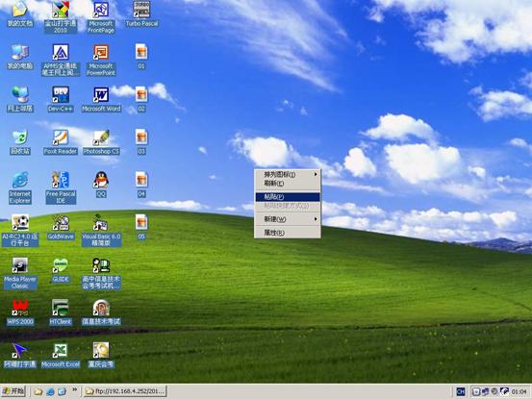Screen dimensions: 532x399
Task: Select the Free Pascal IDE shortcut
Action: point(61,187)
